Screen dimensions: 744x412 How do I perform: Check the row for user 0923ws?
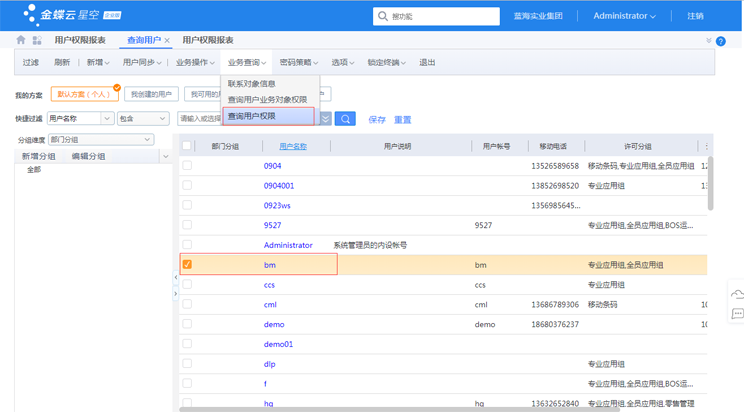pyautogui.click(x=187, y=205)
